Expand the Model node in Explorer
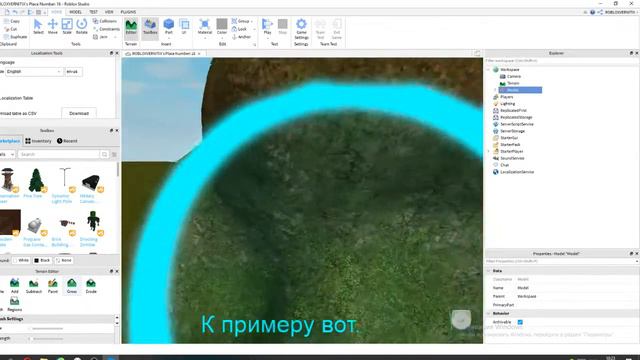Screen dimensions: 640x360 [x=496, y=90]
